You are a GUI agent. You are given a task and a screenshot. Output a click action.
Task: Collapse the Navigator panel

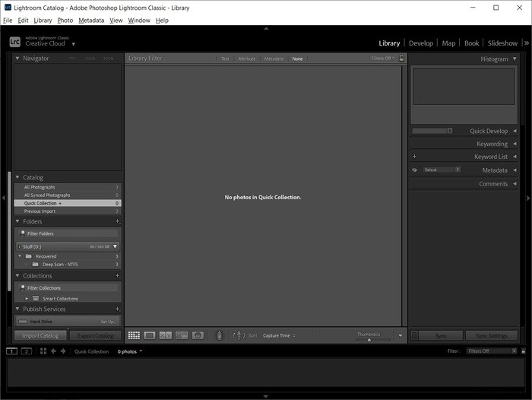[17, 58]
